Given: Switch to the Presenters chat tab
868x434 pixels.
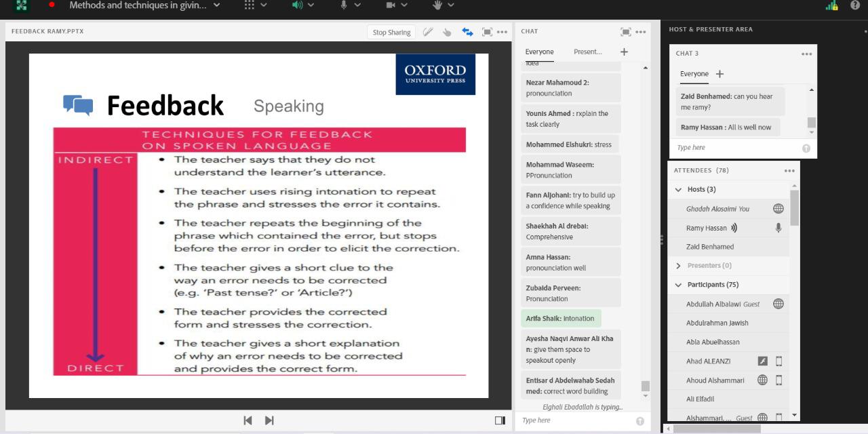Looking at the screenshot, I should [x=587, y=52].
